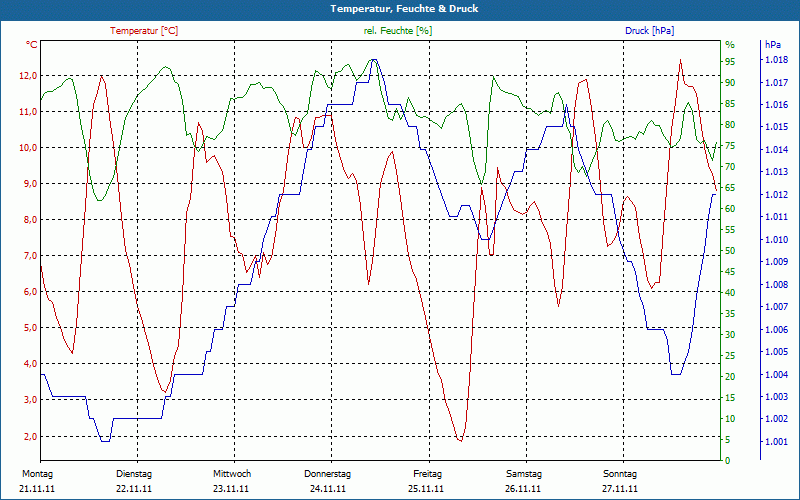This screenshot has height=500, width=800.
Task: Click the date '27.11.11'
Action: (x=620, y=489)
